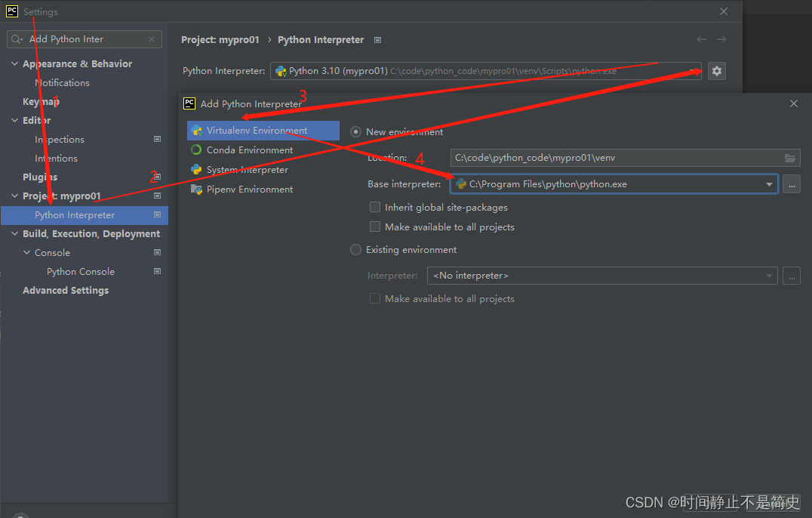Screen dimensions: 812x518
Task: Collapse Project: mypro01 section
Action: (14, 196)
